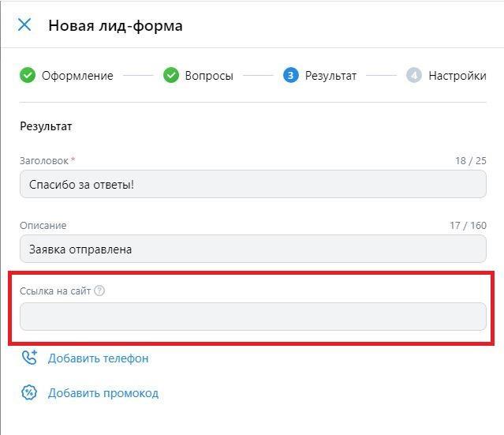
Task: Click the Добавить промокод link
Action: [x=103, y=393]
